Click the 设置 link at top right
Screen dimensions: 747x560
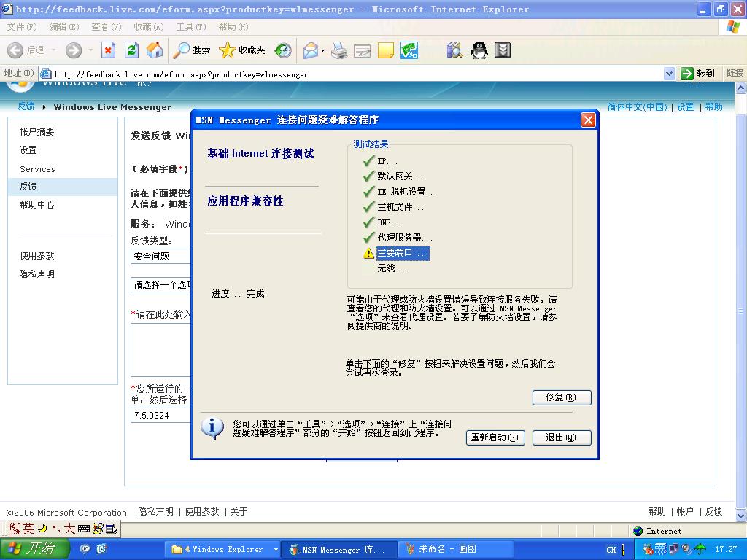[685, 107]
